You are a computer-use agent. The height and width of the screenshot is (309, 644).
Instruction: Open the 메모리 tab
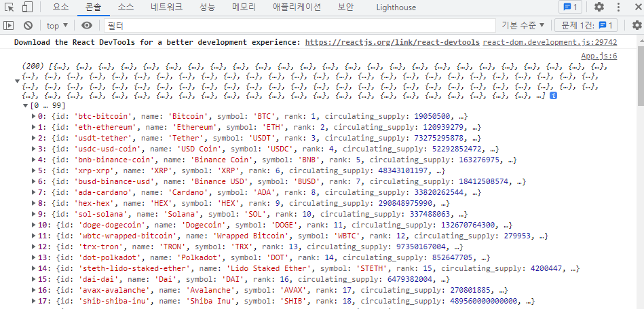click(244, 7)
